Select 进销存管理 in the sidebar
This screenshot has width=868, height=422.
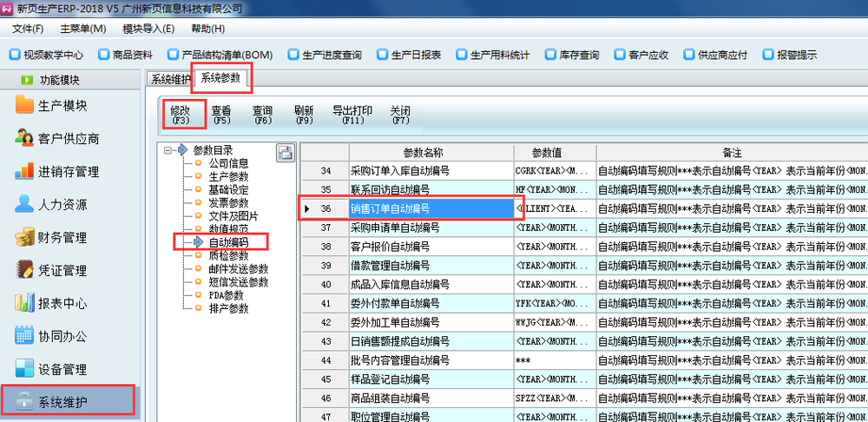click(68, 172)
